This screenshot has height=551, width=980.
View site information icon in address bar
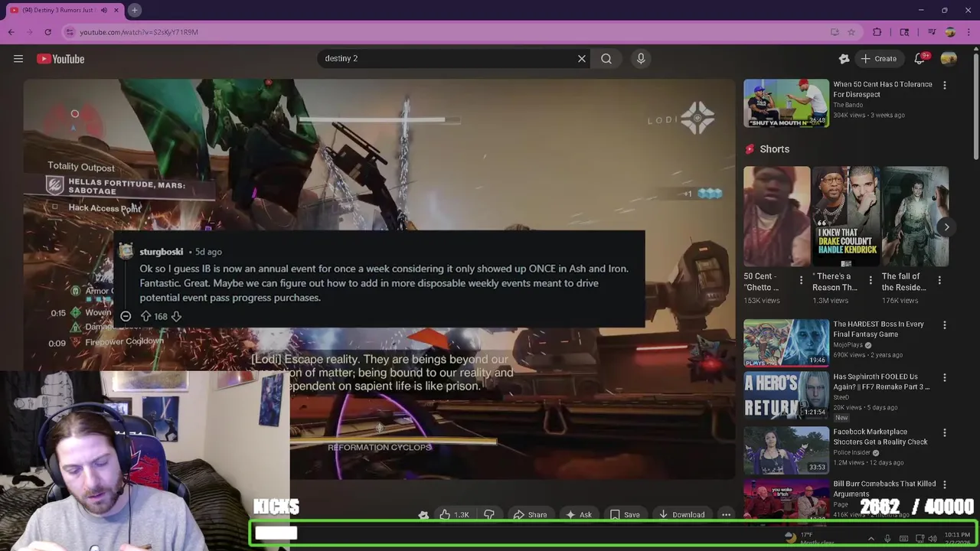[x=70, y=32]
